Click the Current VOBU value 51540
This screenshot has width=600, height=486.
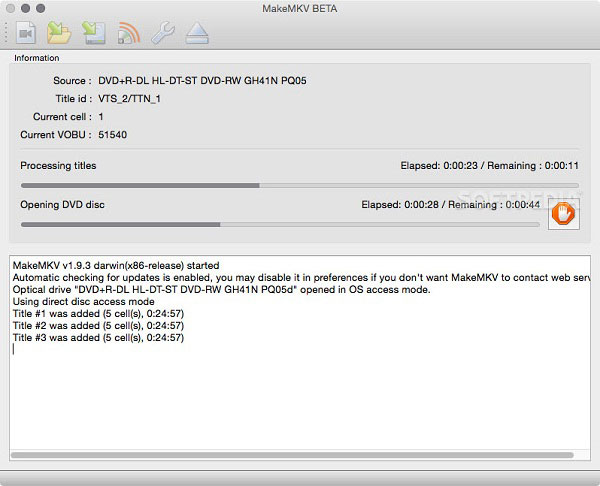112,135
